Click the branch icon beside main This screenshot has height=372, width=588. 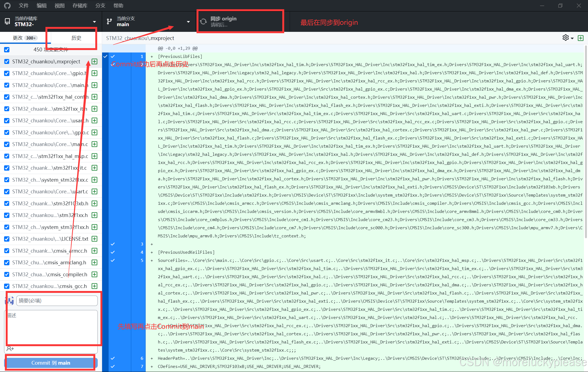pyautogui.click(x=109, y=21)
